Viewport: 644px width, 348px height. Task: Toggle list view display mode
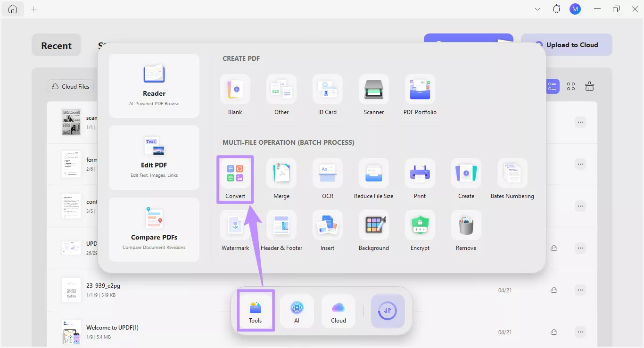[x=552, y=86]
